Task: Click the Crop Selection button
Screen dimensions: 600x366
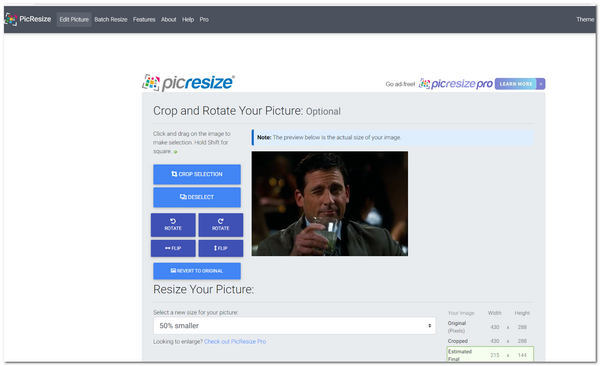Action: click(x=197, y=174)
